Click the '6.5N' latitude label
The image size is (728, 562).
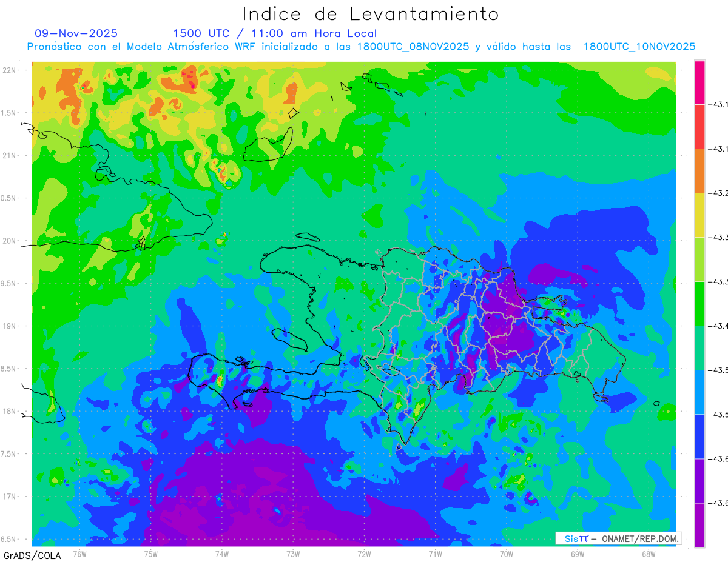tap(9, 539)
